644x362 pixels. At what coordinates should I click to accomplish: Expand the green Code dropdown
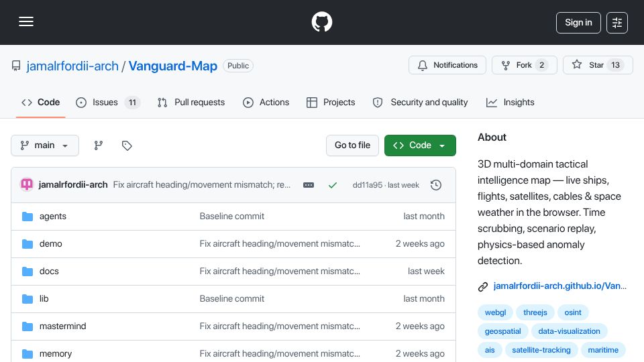(x=420, y=145)
